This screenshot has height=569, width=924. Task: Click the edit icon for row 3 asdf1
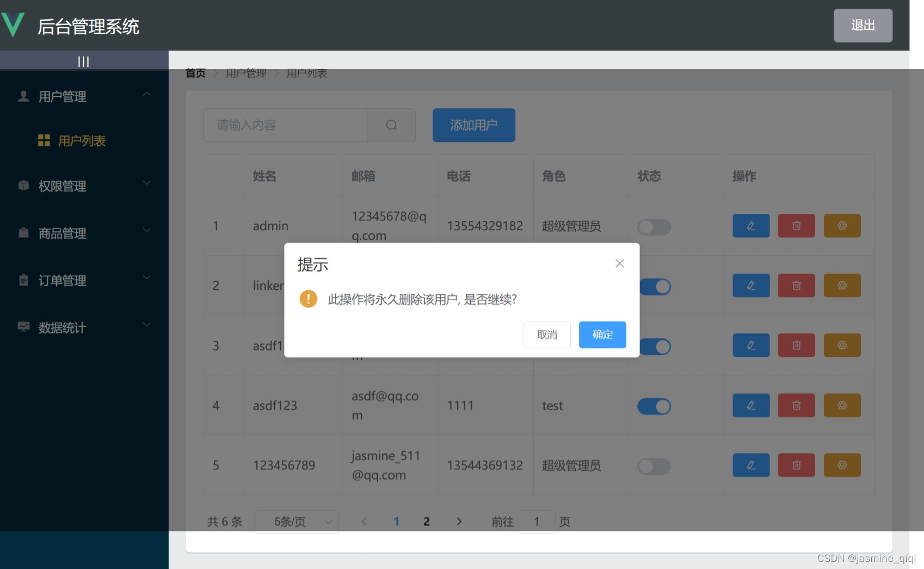click(751, 345)
